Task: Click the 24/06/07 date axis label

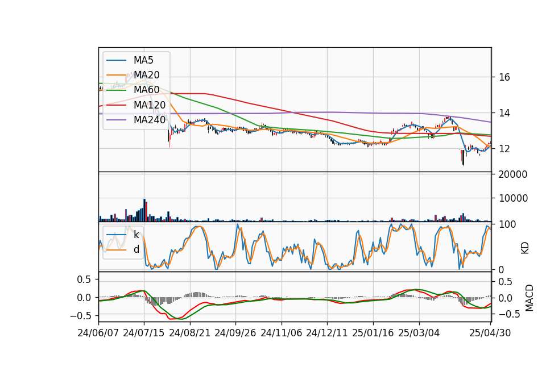Action: (98, 333)
